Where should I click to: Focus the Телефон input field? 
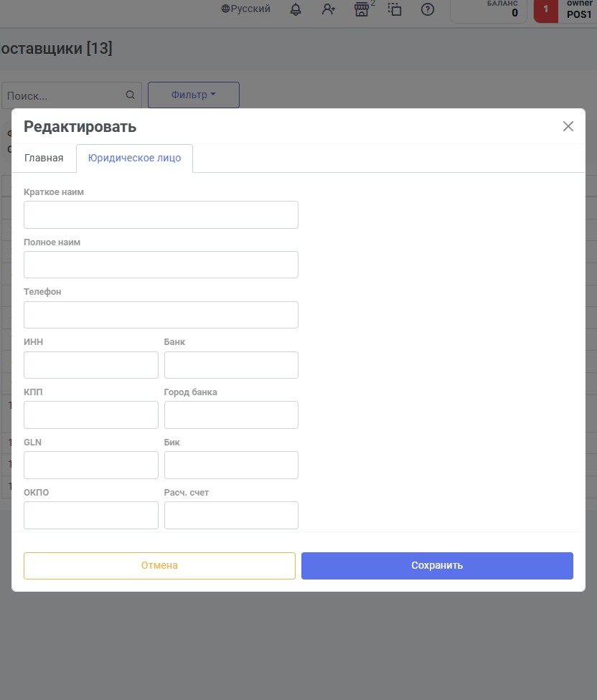click(161, 315)
